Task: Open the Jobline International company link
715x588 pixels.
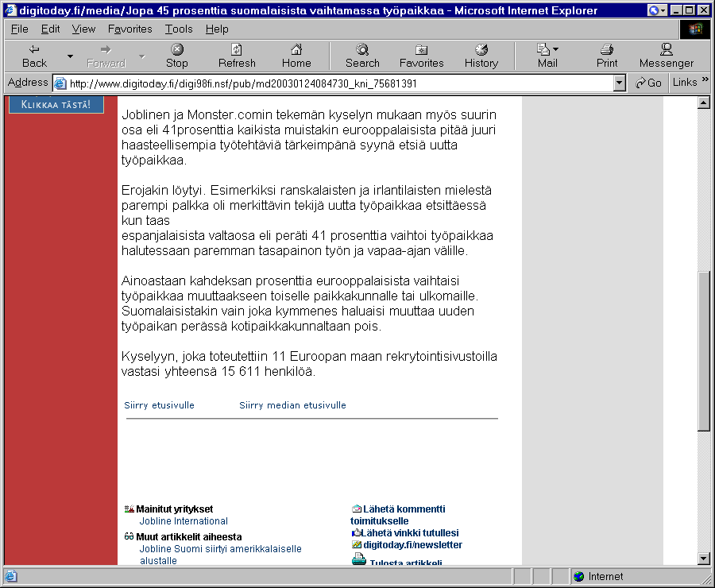Action: pos(184,521)
